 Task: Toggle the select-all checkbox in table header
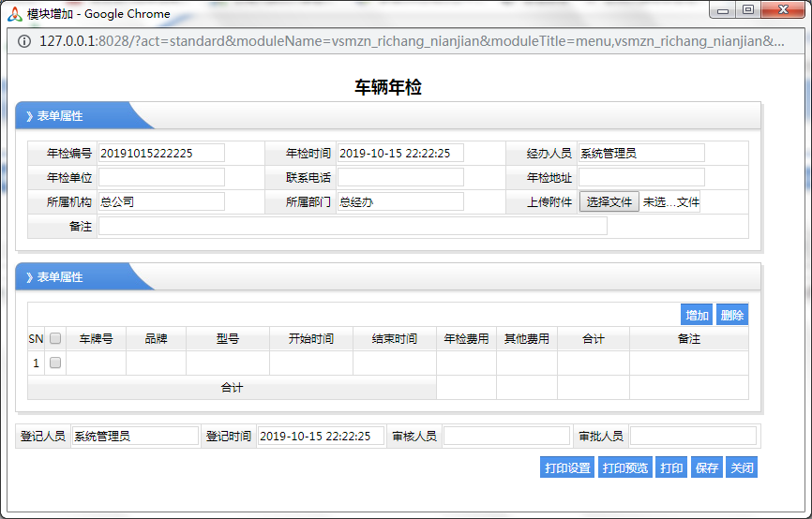(x=55, y=338)
